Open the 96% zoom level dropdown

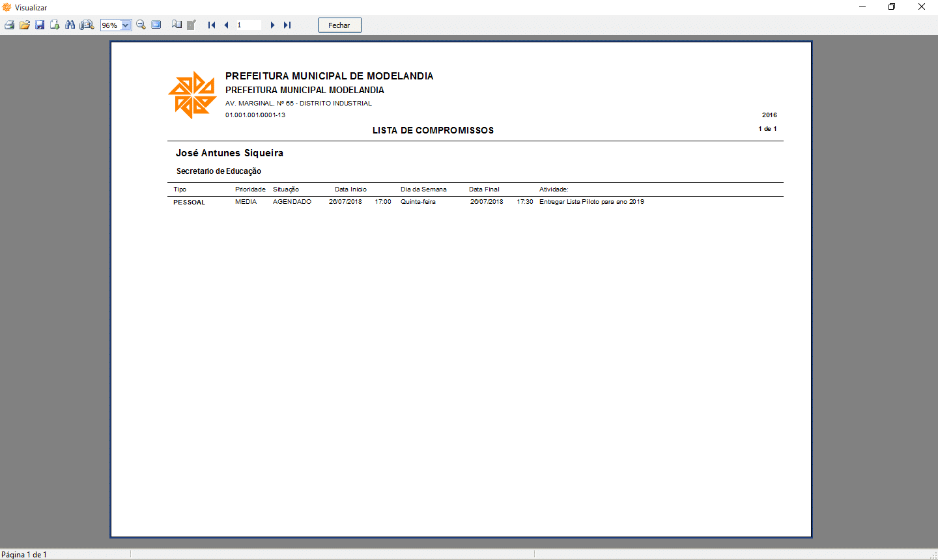(126, 25)
